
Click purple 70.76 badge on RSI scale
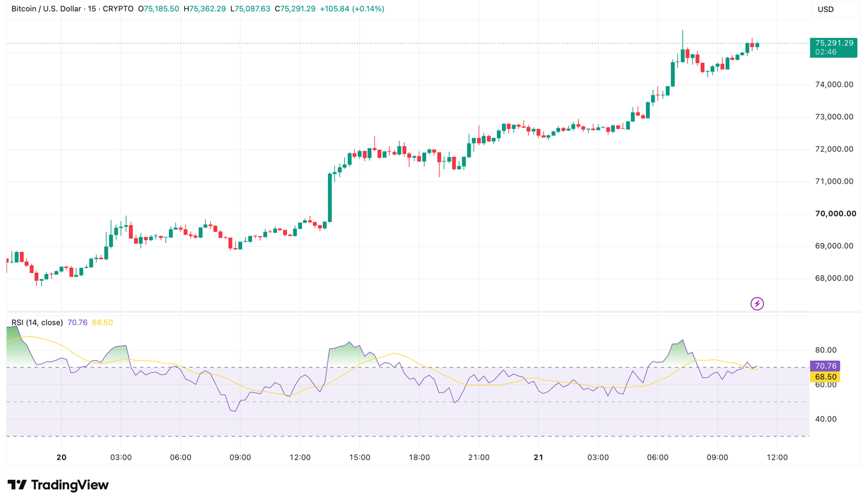[825, 366]
